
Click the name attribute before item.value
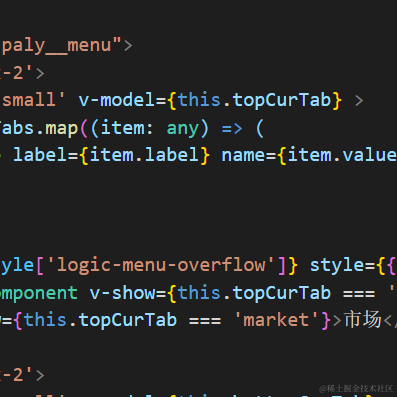click(244, 155)
